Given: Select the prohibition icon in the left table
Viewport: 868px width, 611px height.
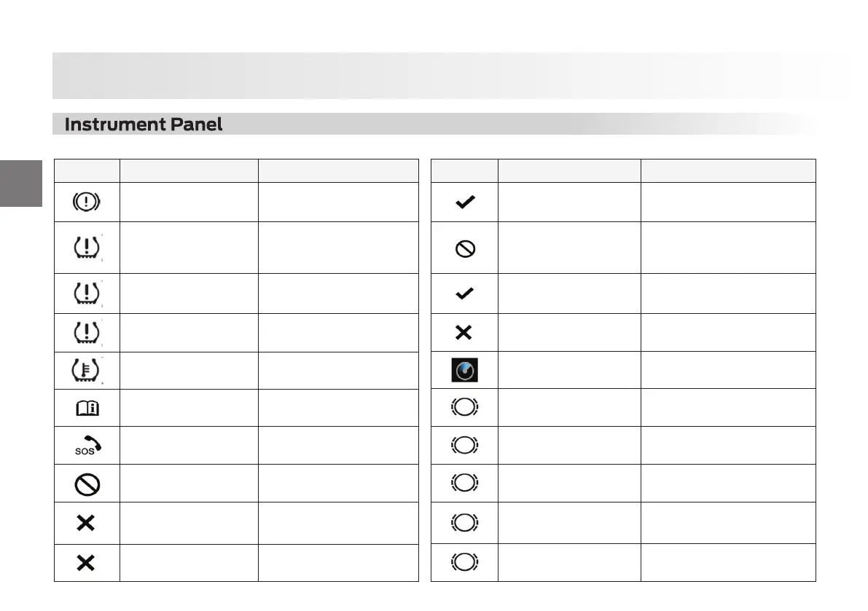Looking at the screenshot, I should pyautogui.click(x=86, y=484).
